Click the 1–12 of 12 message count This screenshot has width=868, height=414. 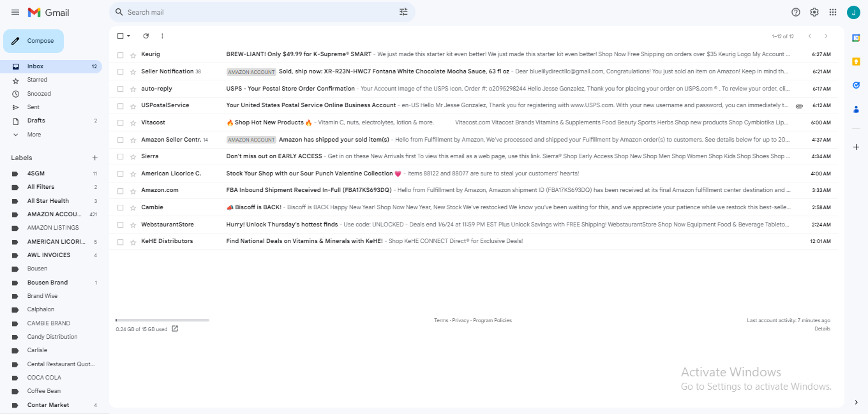coord(782,36)
